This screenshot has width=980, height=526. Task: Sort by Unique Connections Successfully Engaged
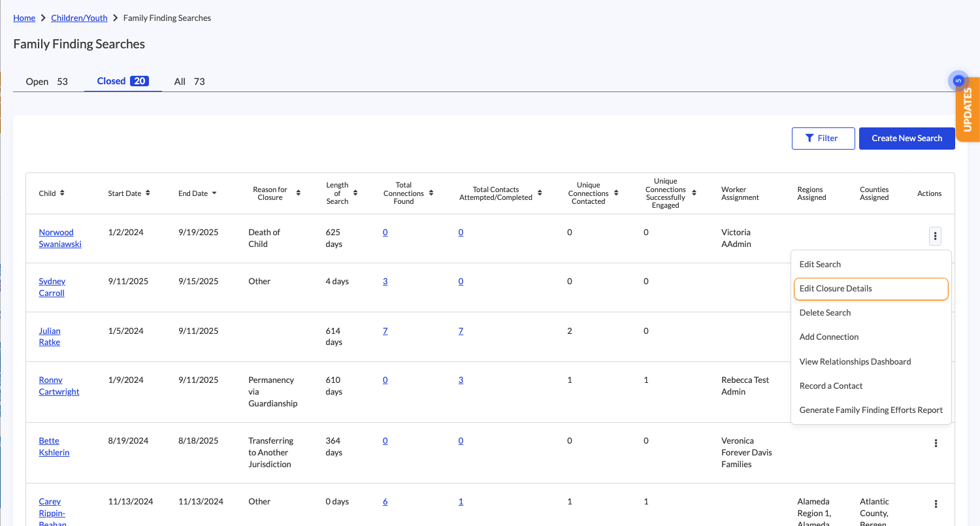tap(694, 193)
